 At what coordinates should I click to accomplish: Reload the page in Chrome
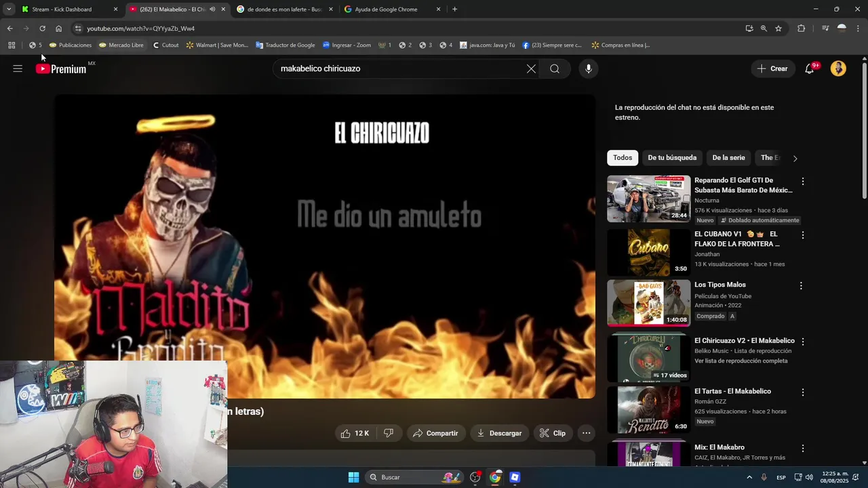(x=42, y=28)
